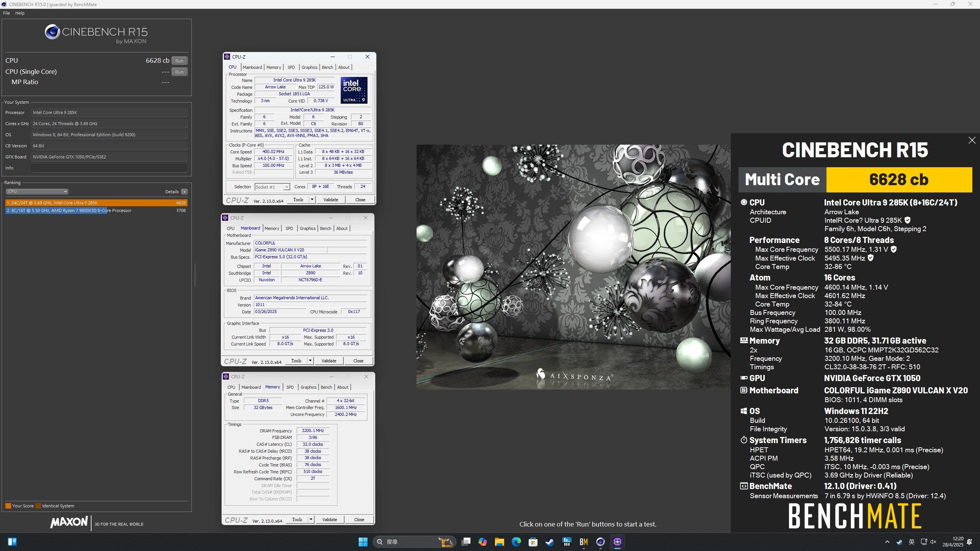Open Microsoft Store from taskbar
Image resolution: width=980 pixels, height=551 pixels.
[533, 542]
